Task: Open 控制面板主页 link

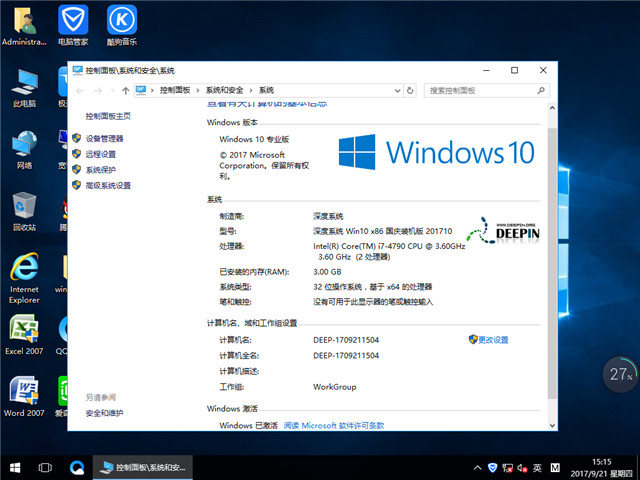Action: [108, 116]
